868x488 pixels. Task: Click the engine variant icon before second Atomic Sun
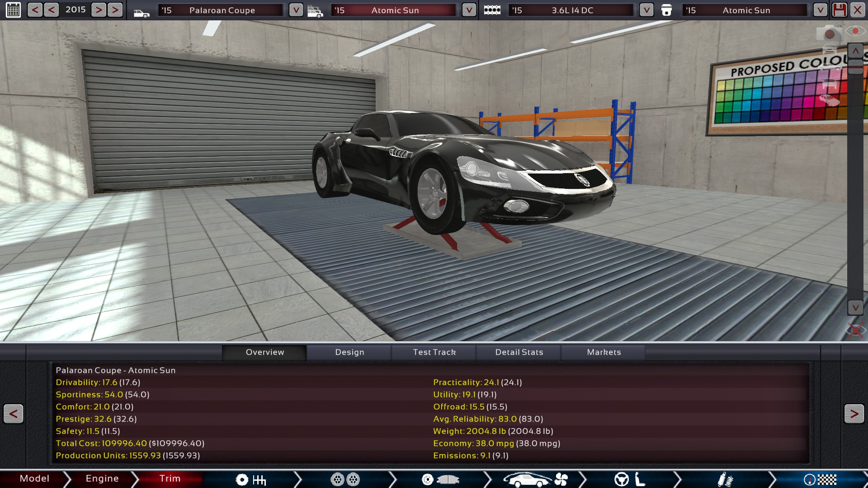pyautogui.click(x=666, y=10)
